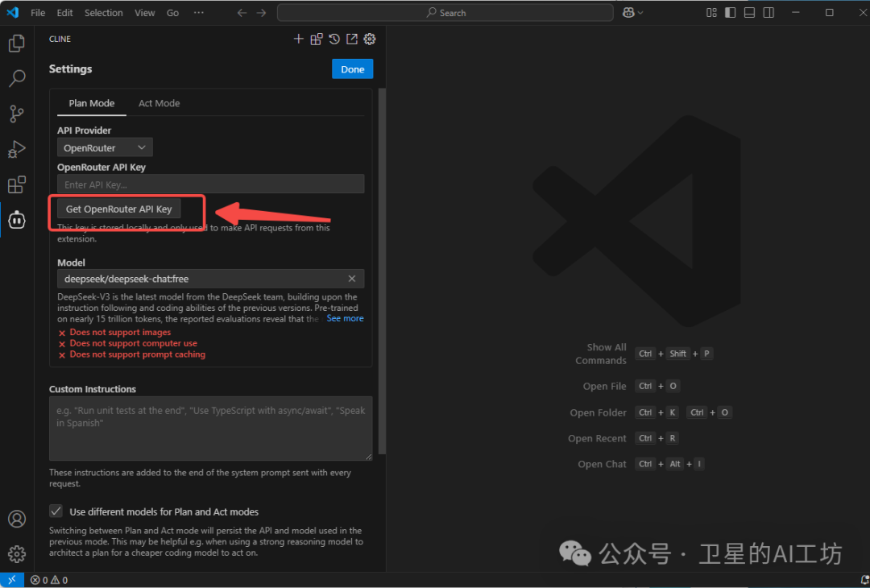Toggle 'Use different models for Plan and Act modes' checkbox
This screenshot has height=588, width=870.
coord(56,511)
